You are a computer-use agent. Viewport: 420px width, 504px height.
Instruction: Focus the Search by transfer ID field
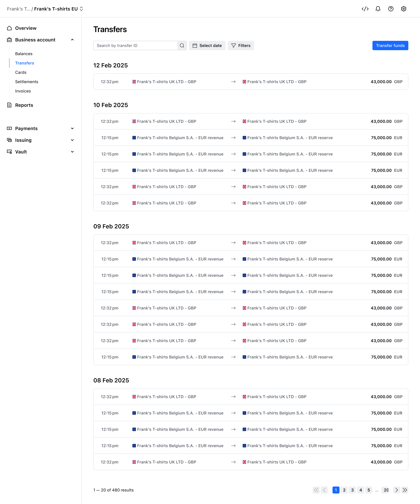(x=135, y=46)
